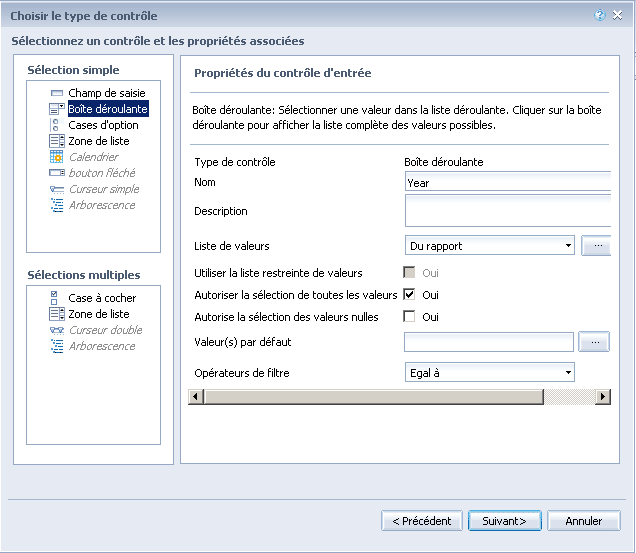Viewport: 636px width, 553px height.
Task: Click Arborescence icon under Sélections multiples
Action: point(57,346)
